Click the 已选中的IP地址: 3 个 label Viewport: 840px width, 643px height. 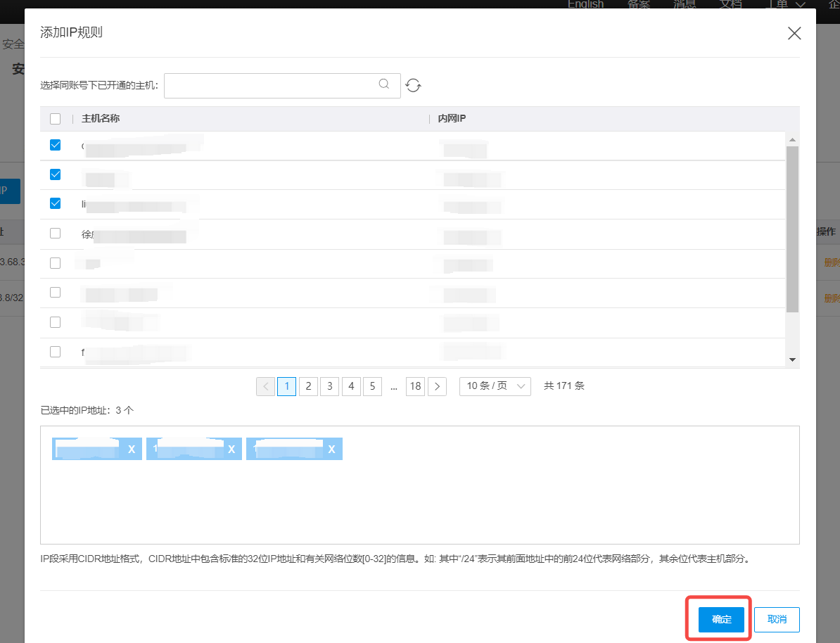[87, 410]
